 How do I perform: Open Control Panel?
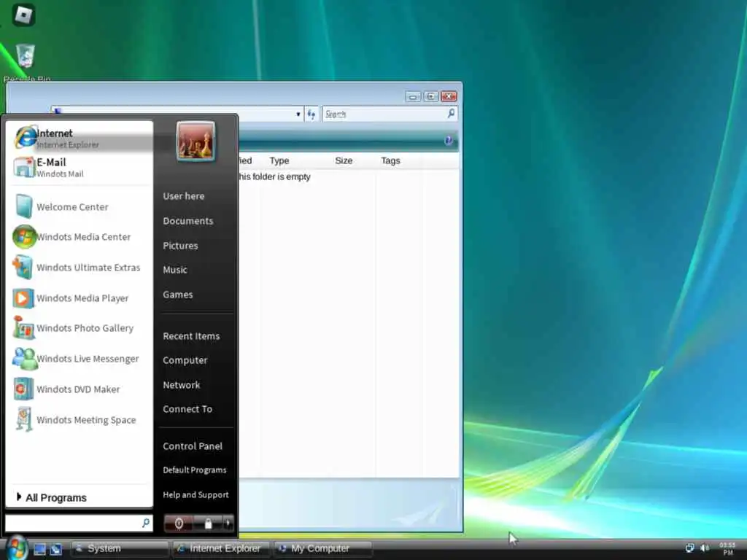pyautogui.click(x=193, y=446)
